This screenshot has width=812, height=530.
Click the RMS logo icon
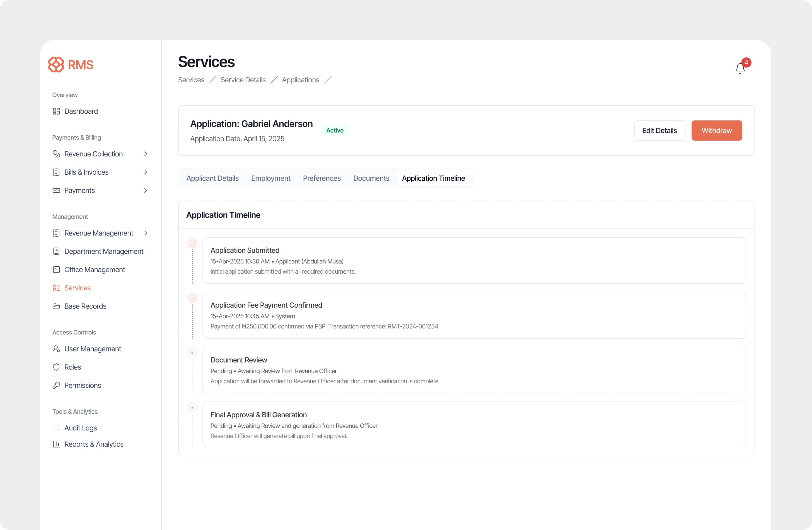click(x=56, y=64)
